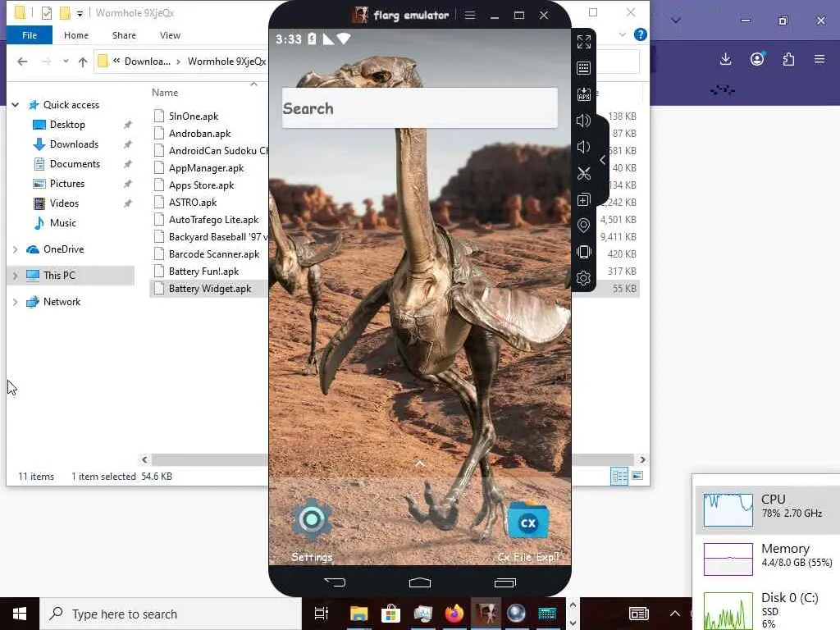The height and width of the screenshot is (630, 840).
Task: Select Pictures in navigation pane
Action: tap(67, 184)
